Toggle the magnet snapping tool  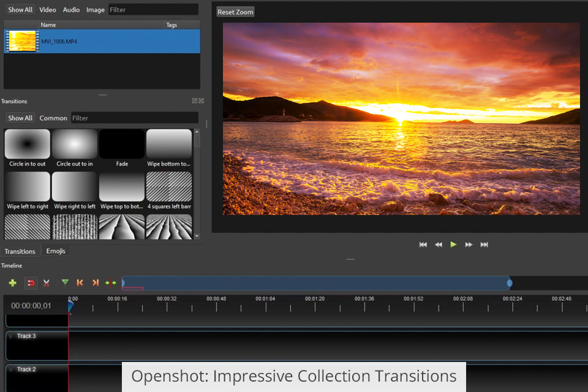pyautogui.click(x=31, y=282)
